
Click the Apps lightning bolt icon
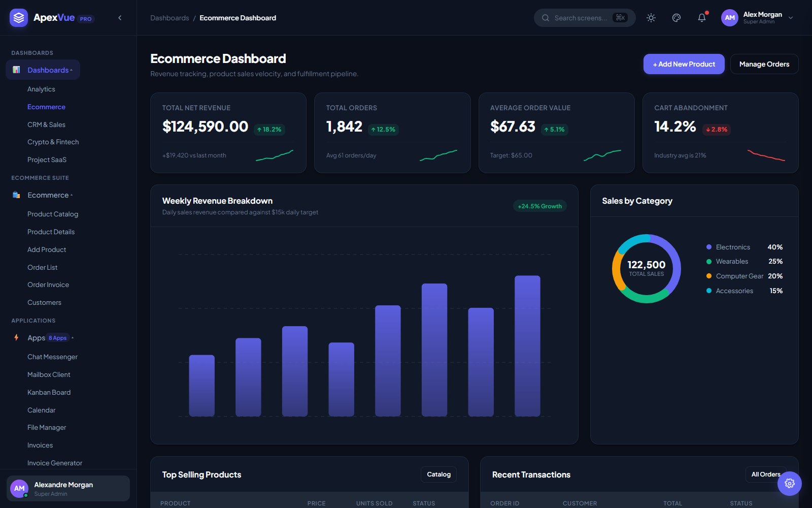pyautogui.click(x=17, y=338)
